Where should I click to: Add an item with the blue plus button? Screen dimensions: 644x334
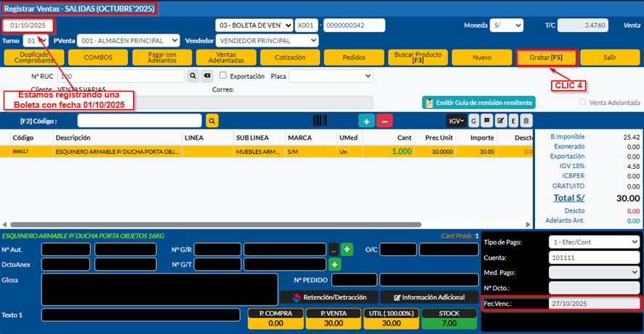click(x=367, y=121)
